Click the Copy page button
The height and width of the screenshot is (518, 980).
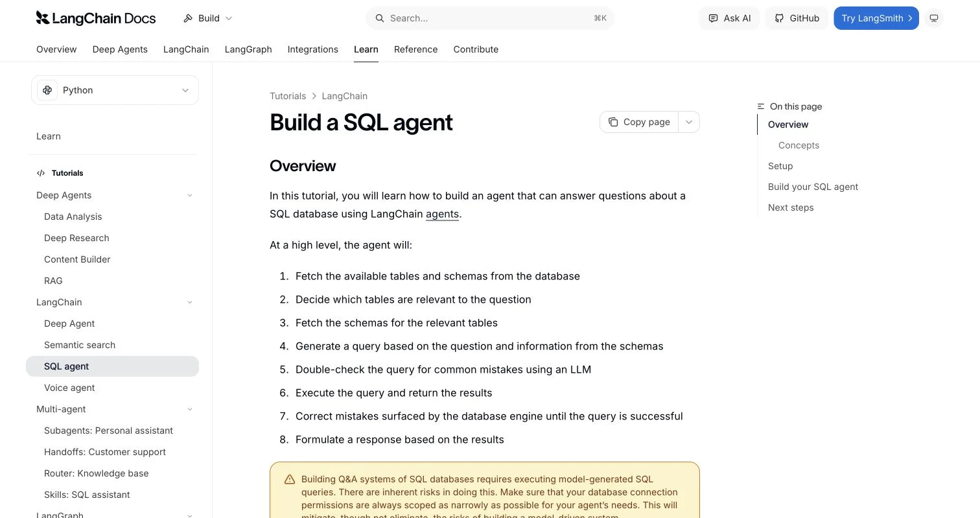639,122
